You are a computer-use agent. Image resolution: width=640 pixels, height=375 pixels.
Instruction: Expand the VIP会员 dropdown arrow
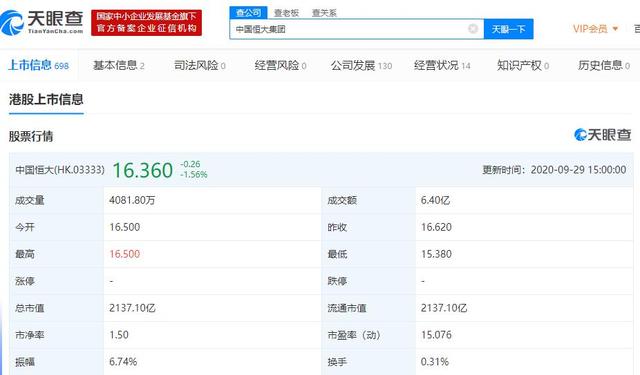point(615,29)
